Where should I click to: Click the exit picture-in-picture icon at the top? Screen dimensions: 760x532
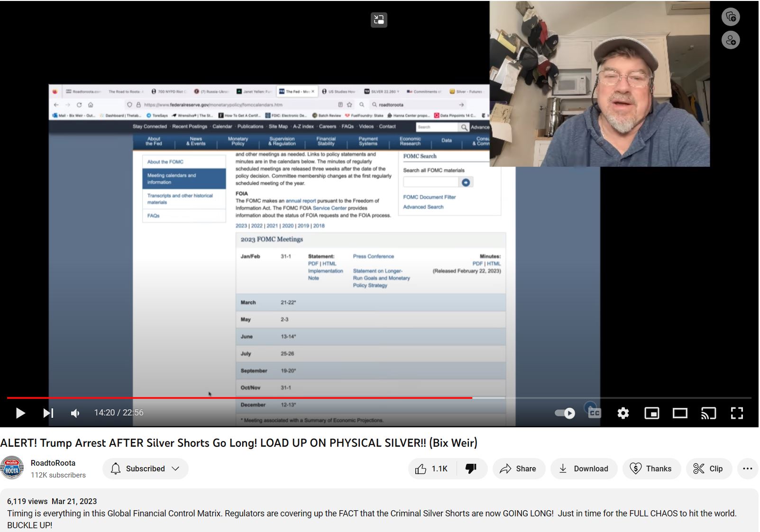click(x=379, y=19)
